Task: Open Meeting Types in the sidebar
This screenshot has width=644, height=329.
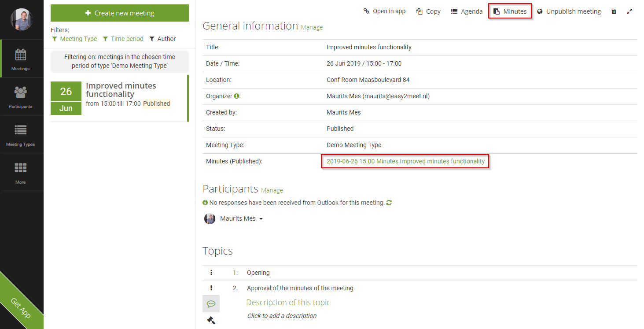Action: click(x=21, y=135)
